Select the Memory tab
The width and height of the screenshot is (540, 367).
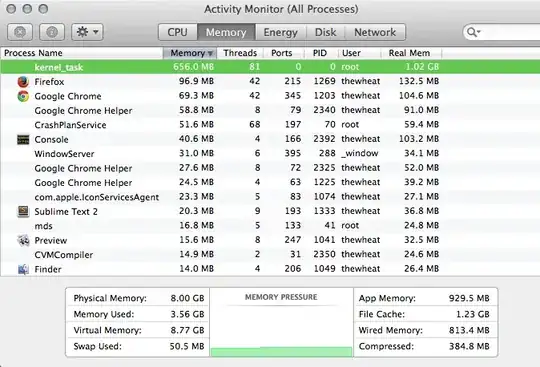click(x=226, y=32)
